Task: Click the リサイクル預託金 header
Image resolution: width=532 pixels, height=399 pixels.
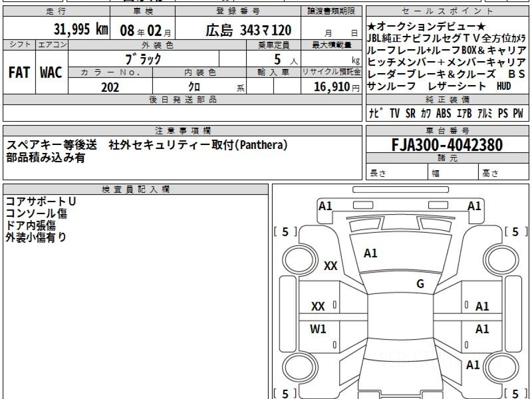Action: point(331,72)
